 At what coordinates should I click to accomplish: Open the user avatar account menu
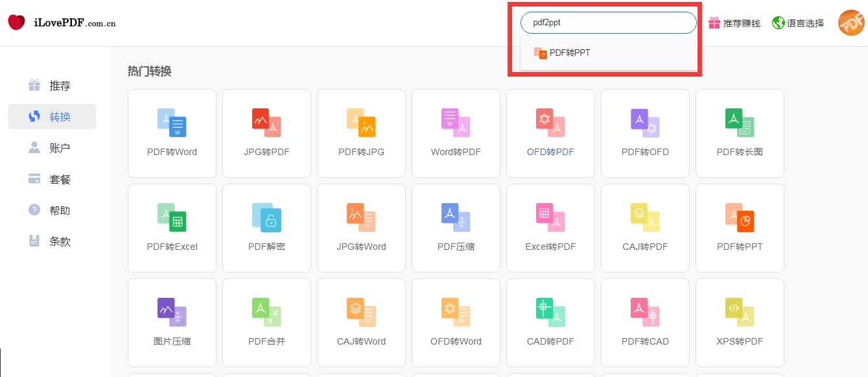(x=851, y=23)
